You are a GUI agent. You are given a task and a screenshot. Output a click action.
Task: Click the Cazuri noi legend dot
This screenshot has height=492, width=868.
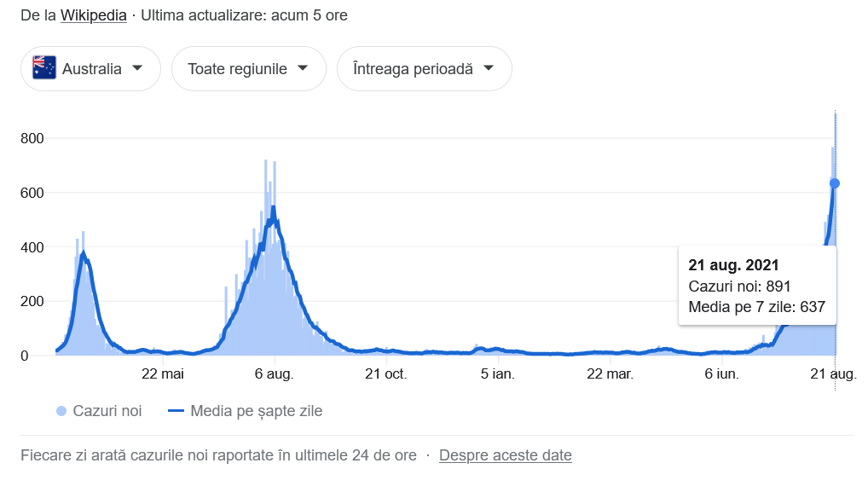coord(61,411)
